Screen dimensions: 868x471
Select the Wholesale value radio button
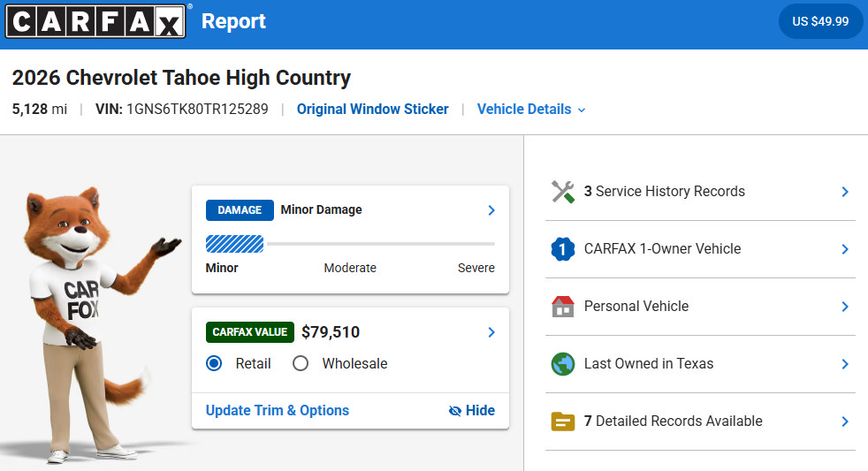pyautogui.click(x=300, y=363)
